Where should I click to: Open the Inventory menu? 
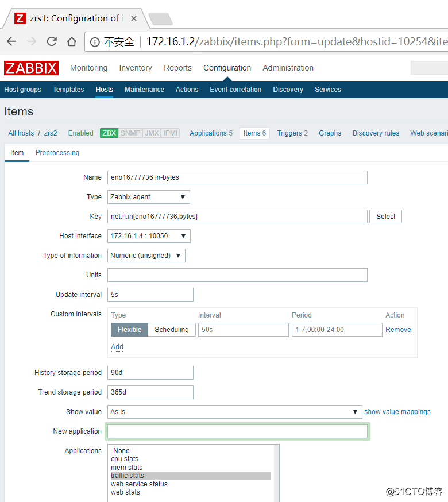[136, 68]
